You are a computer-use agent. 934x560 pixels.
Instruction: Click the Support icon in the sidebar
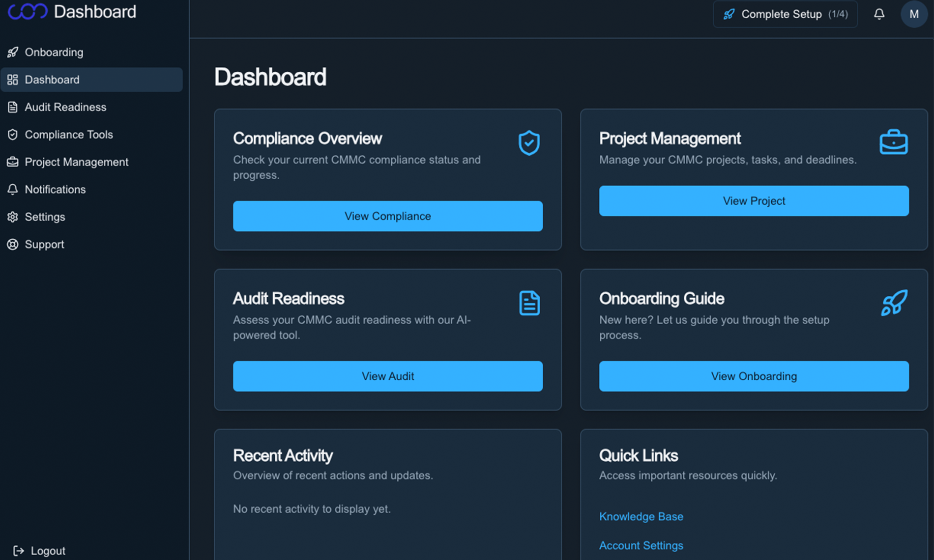(x=13, y=244)
